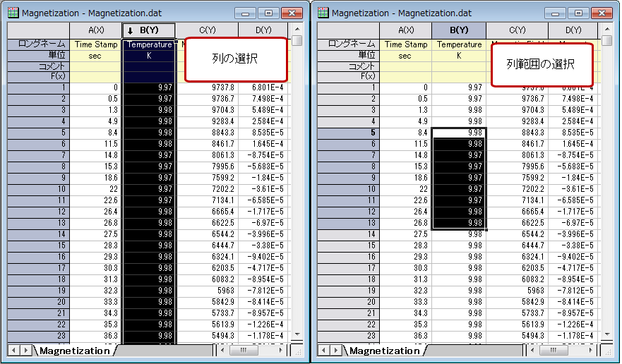Click the right window title bar text
This screenshot has height=364, width=622.
click(x=402, y=13)
